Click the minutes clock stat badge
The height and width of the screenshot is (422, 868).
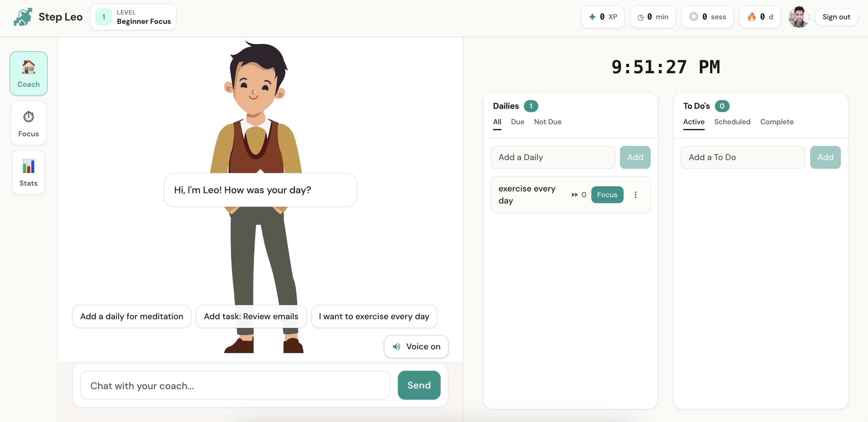[652, 17]
